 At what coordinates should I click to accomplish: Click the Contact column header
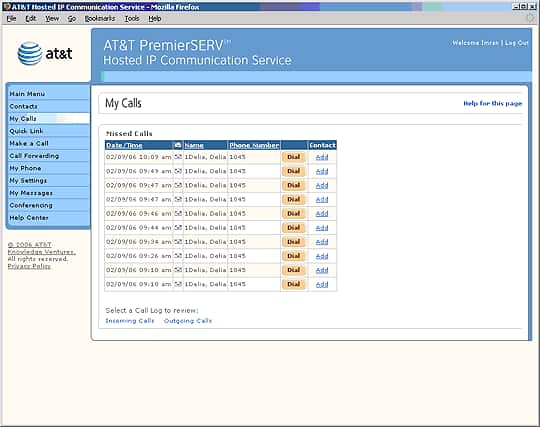(322, 145)
